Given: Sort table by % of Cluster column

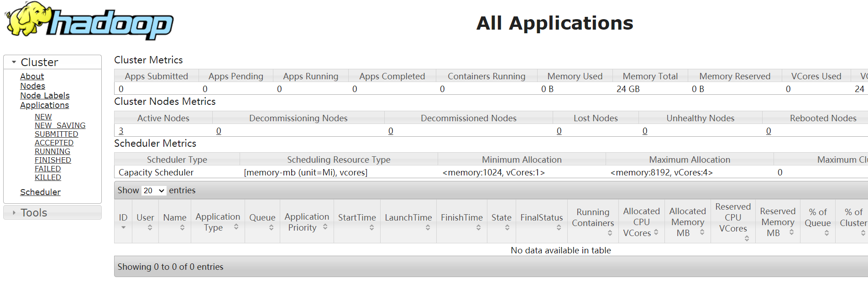Looking at the screenshot, I should 852,221.
